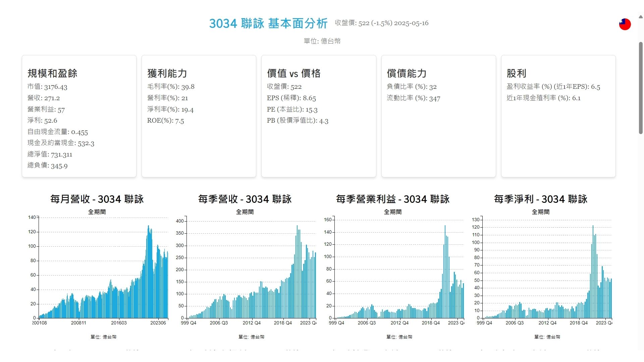The height and width of the screenshot is (362, 644).
Task: Click the 股利 card heading
Action: pyautogui.click(x=516, y=73)
